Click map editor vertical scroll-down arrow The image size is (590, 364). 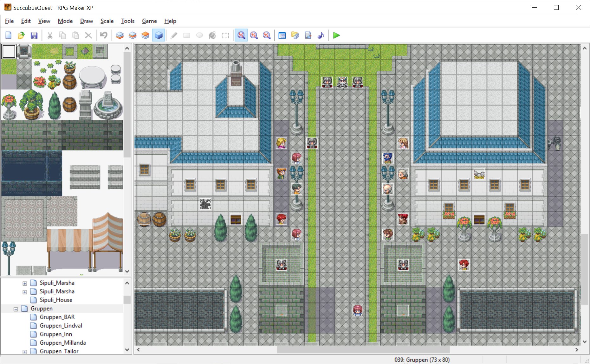coord(585,342)
